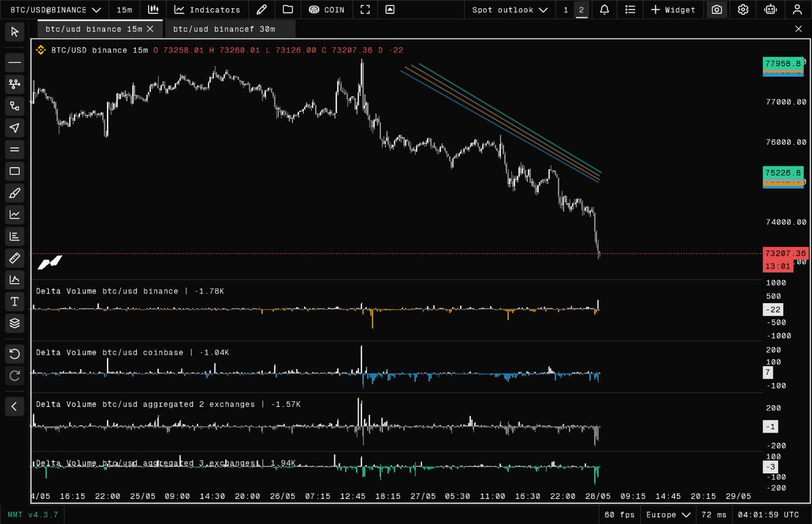Screen dimensions: 812x524
Task: Select the cursor pointer tool
Action: [14, 32]
